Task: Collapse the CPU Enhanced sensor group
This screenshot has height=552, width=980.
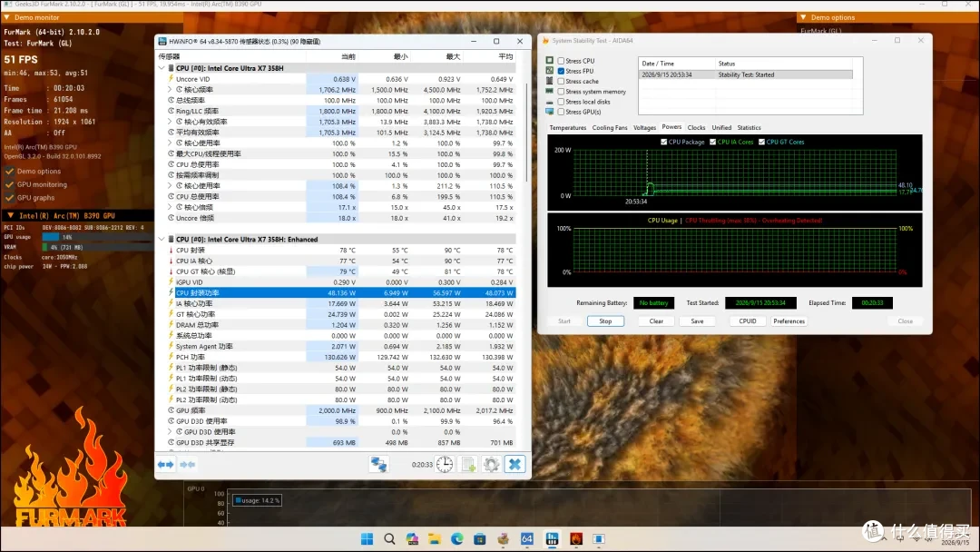Action: coord(162,240)
